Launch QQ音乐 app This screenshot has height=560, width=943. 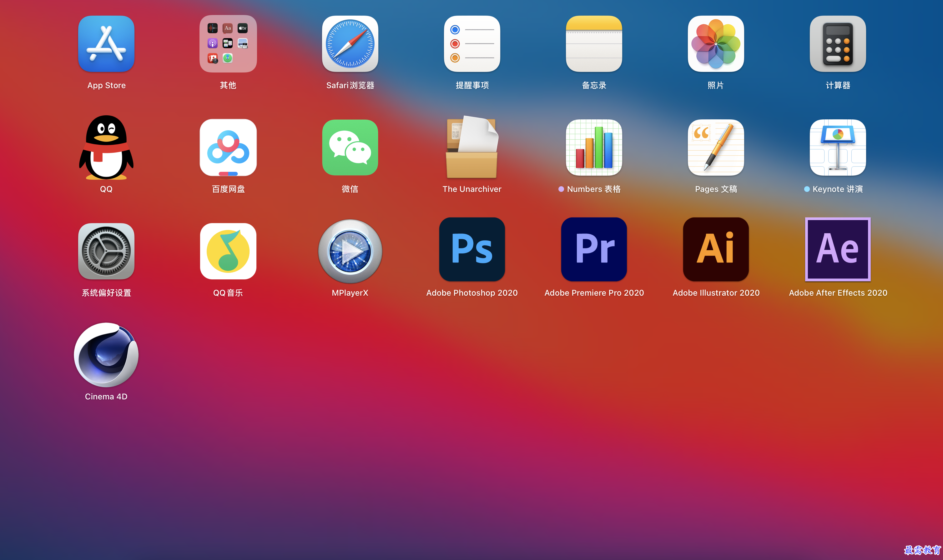[x=228, y=251]
